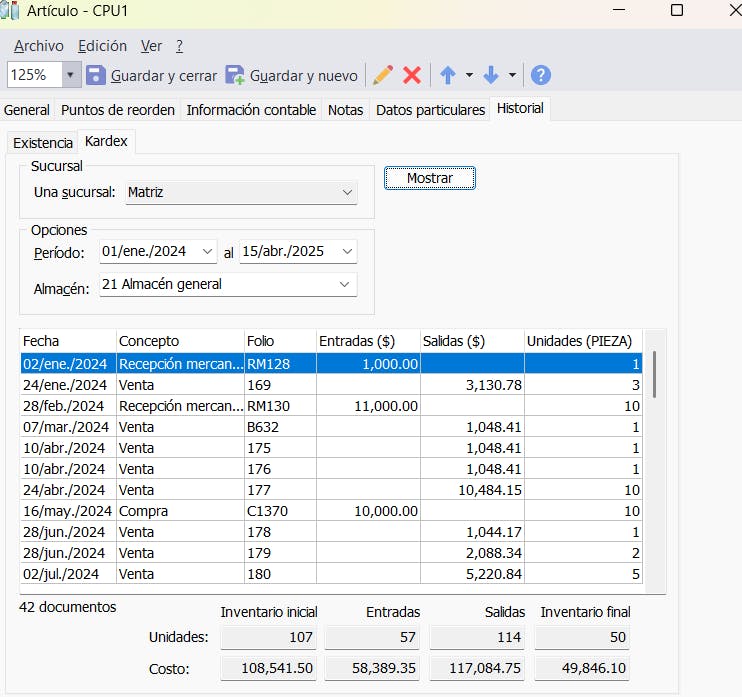Click the pencil edit icon

pos(382,75)
